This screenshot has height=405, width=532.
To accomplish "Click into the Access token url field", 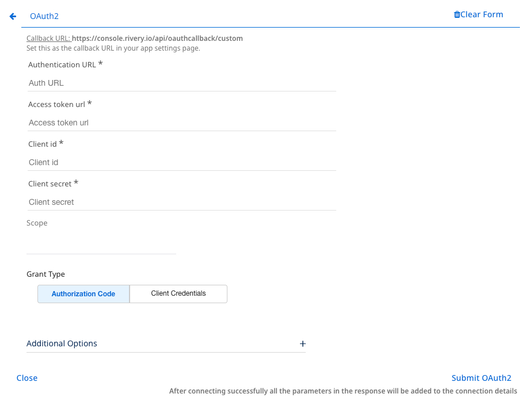I will tap(181, 123).
